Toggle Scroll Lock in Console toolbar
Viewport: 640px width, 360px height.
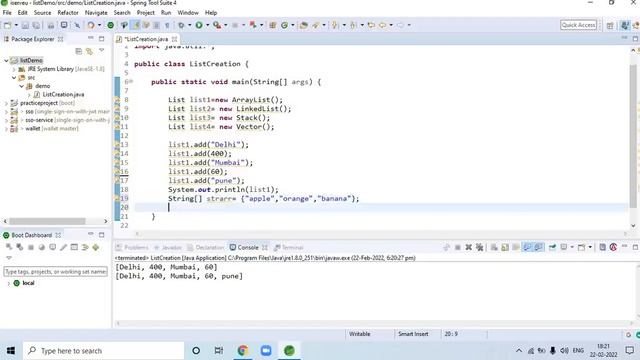click(505, 247)
